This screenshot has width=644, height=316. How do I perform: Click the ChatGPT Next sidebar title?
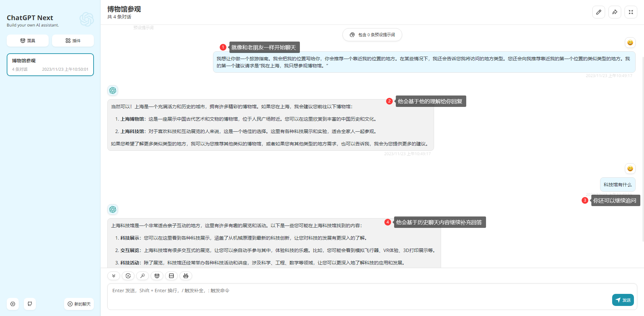(x=30, y=18)
